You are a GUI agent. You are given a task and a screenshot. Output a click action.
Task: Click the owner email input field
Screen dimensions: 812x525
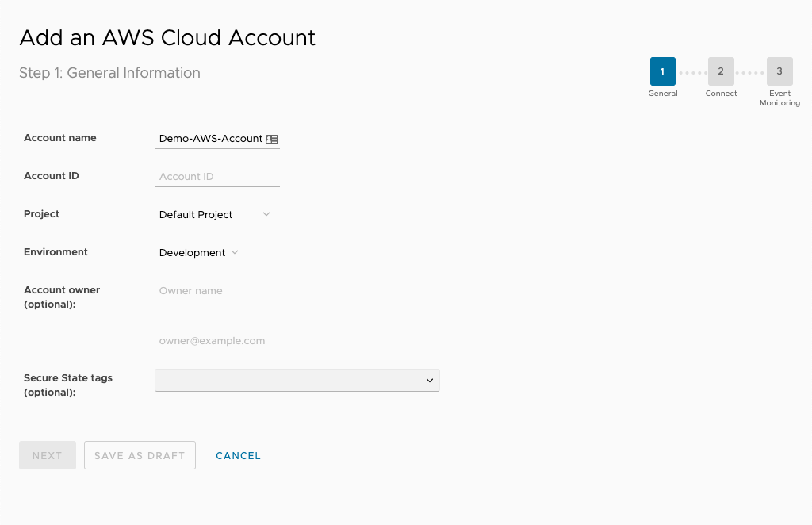216,340
